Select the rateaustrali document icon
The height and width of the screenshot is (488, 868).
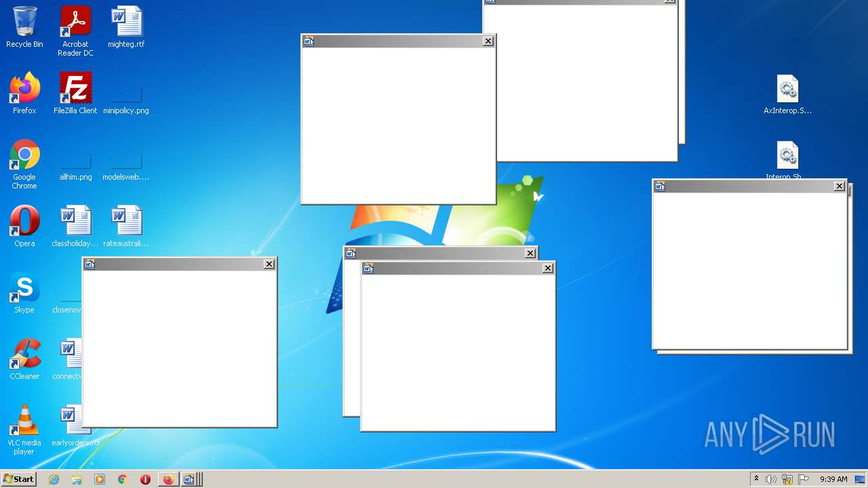pos(126,226)
